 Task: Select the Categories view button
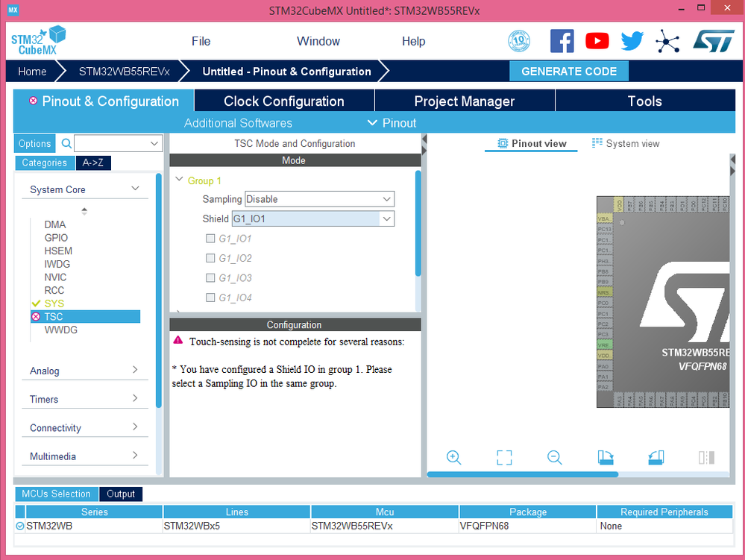pyautogui.click(x=45, y=163)
